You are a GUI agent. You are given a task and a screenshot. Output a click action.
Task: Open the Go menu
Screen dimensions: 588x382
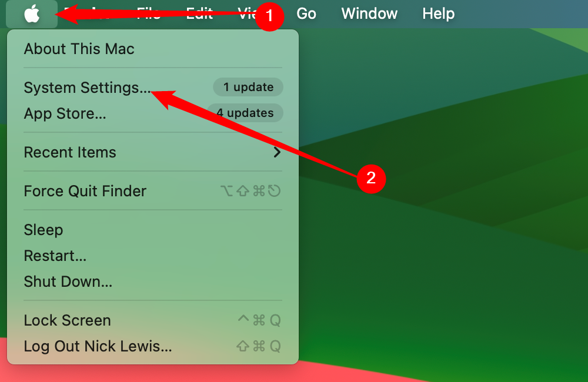[306, 14]
